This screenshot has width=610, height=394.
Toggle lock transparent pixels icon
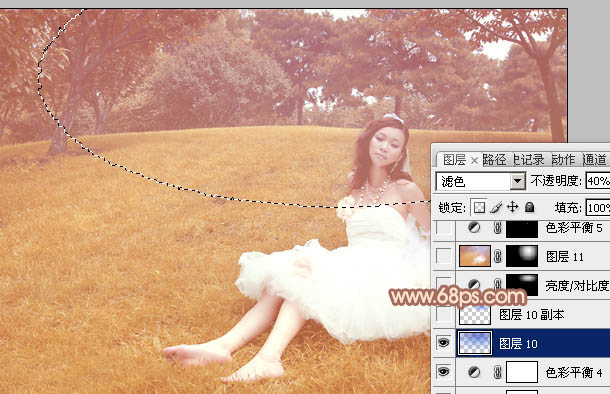[479, 207]
